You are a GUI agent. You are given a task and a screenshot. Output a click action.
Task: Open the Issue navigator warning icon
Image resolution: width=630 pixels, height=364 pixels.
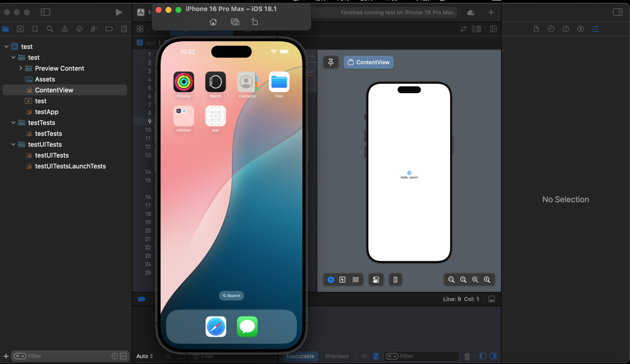pyautogui.click(x=65, y=29)
